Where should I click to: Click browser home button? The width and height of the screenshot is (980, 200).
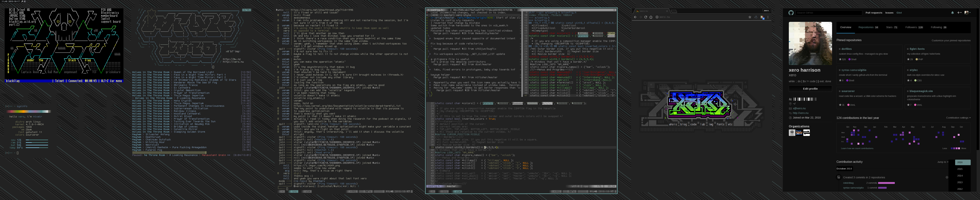click(651, 17)
